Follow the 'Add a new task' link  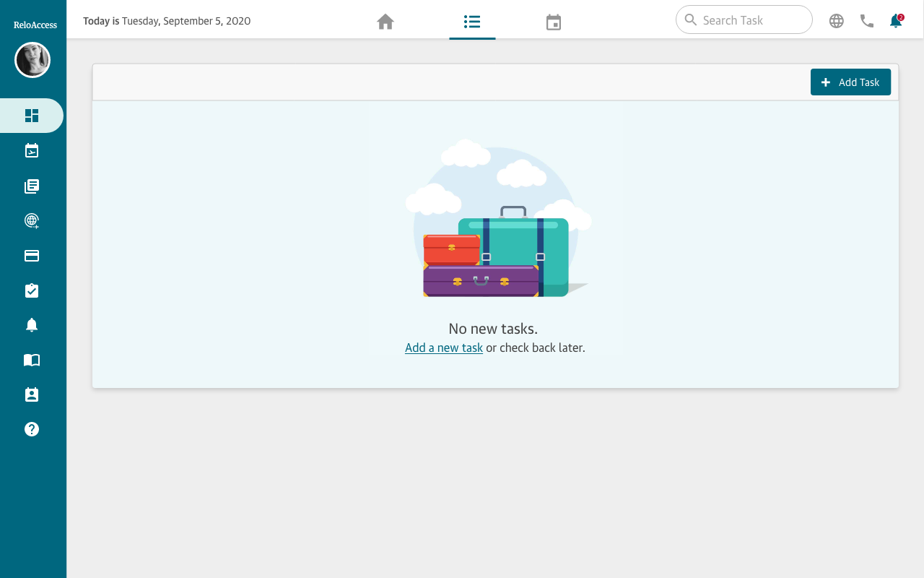click(x=444, y=348)
